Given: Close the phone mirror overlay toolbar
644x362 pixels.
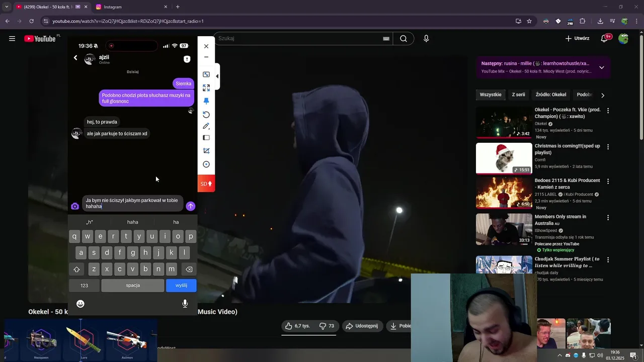Looking at the screenshot, I should coord(206,46).
